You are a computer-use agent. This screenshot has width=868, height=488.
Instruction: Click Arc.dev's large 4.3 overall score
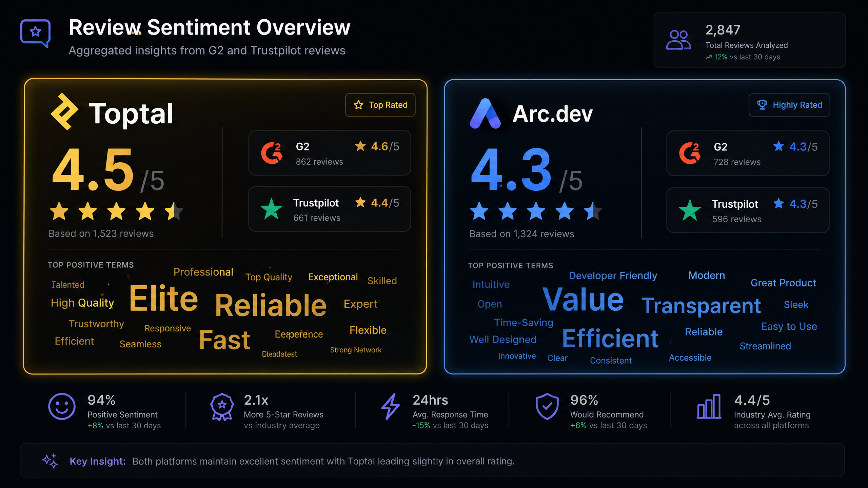[x=512, y=169]
